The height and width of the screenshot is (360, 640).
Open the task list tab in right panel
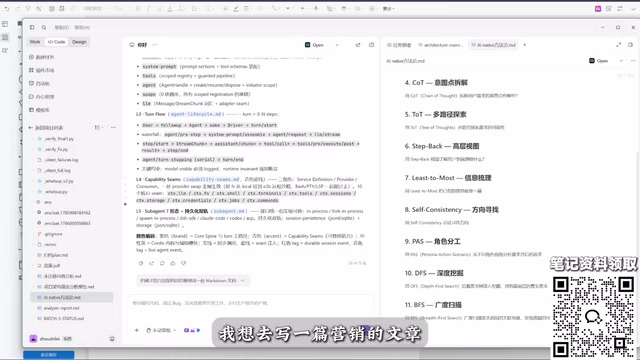point(399,45)
